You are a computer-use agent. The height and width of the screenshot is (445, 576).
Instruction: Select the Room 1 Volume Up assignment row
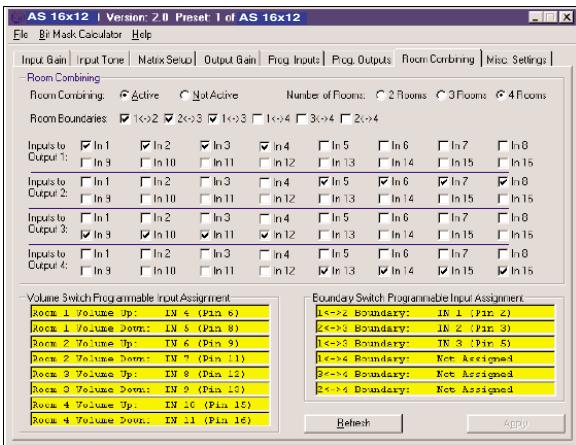[x=150, y=313]
